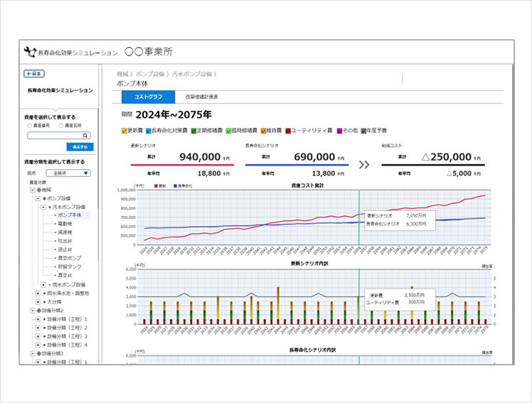Viewport: 532px width, 403px height.
Task: Select 吐出弁 in the asset tree
Action: (x=65, y=241)
